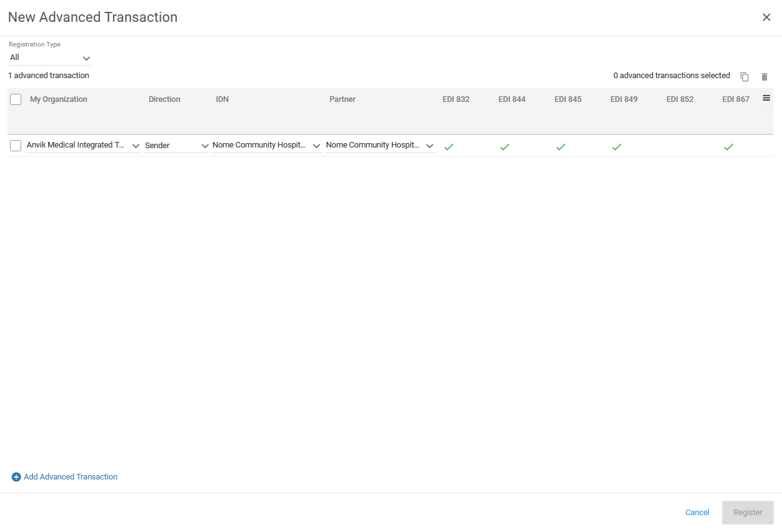
Task: Click the plus icon beside Add Advanced Transaction
Action: coord(16,476)
